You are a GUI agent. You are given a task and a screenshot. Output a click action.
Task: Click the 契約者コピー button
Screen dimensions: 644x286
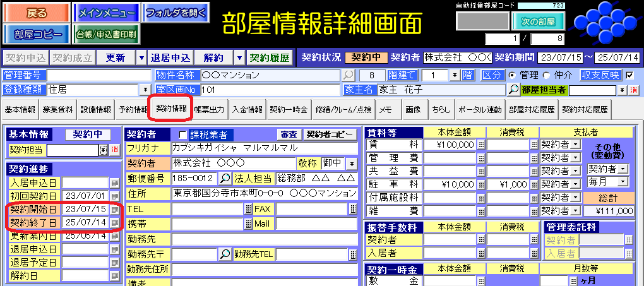coord(330,134)
